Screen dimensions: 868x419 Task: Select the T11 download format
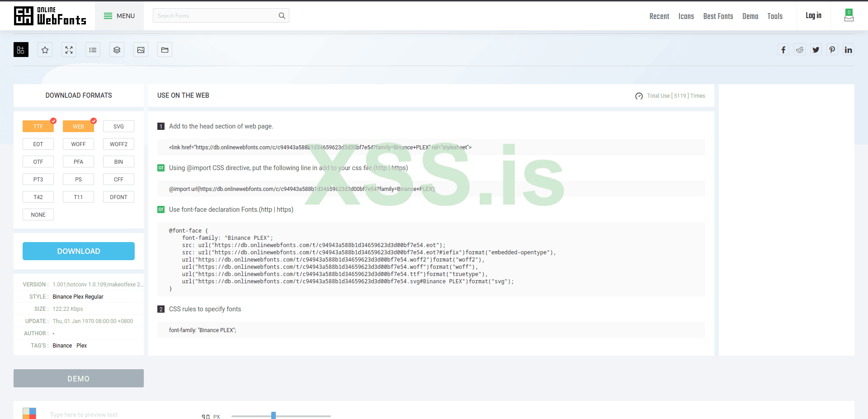[x=78, y=197]
